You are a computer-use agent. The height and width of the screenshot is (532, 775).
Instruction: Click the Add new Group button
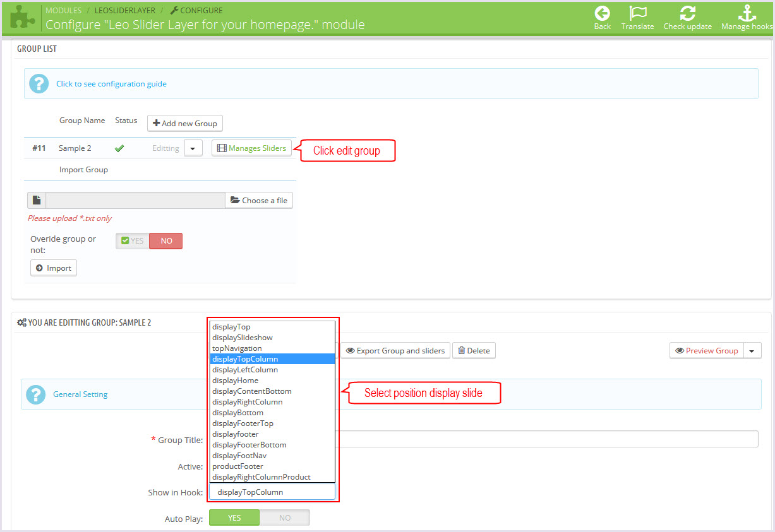tap(185, 123)
